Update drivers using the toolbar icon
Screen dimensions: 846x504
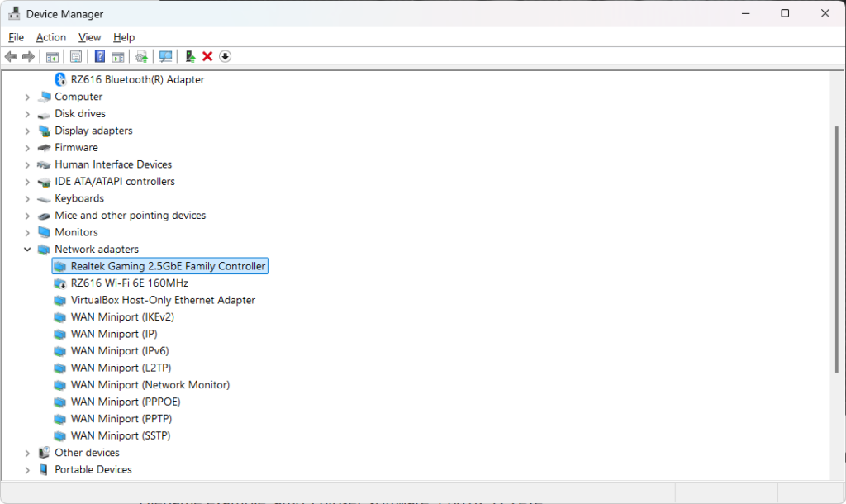pos(141,56)
